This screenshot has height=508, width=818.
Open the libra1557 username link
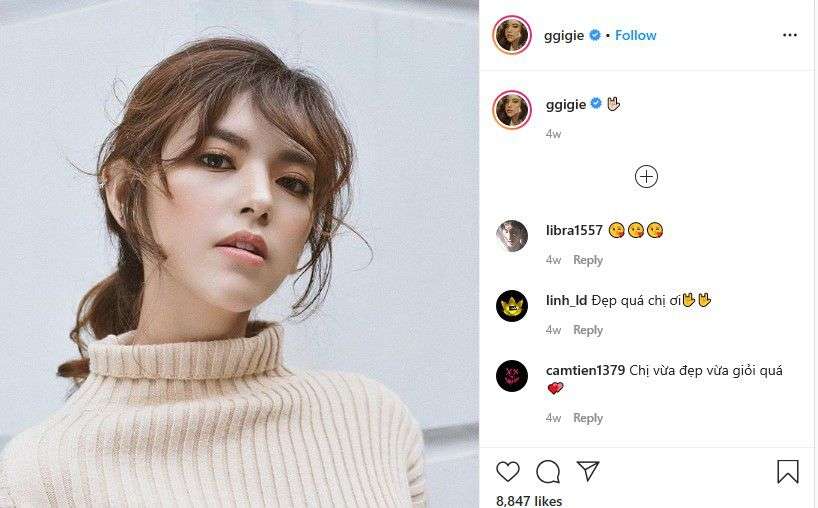click(x=574, y=231)
